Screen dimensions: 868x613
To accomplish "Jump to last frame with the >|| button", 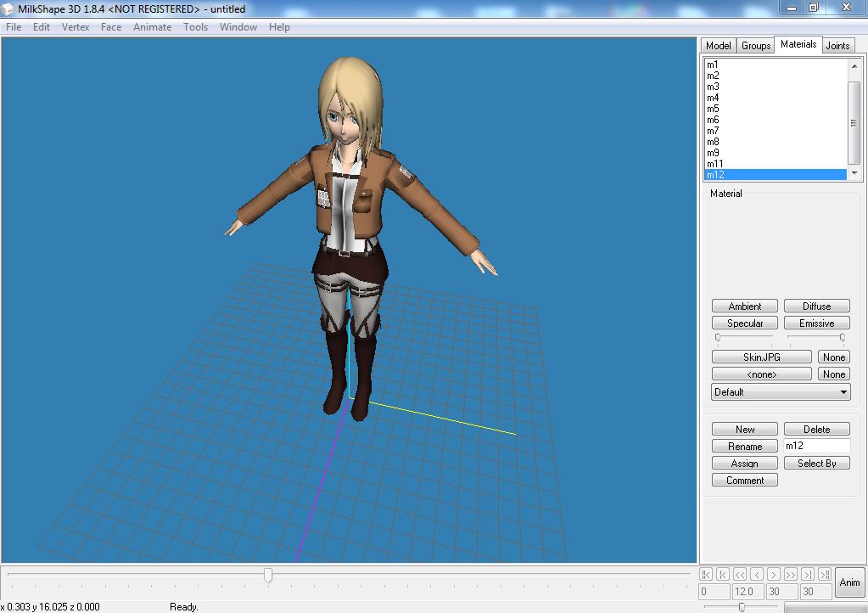I will tap(825, 574).
